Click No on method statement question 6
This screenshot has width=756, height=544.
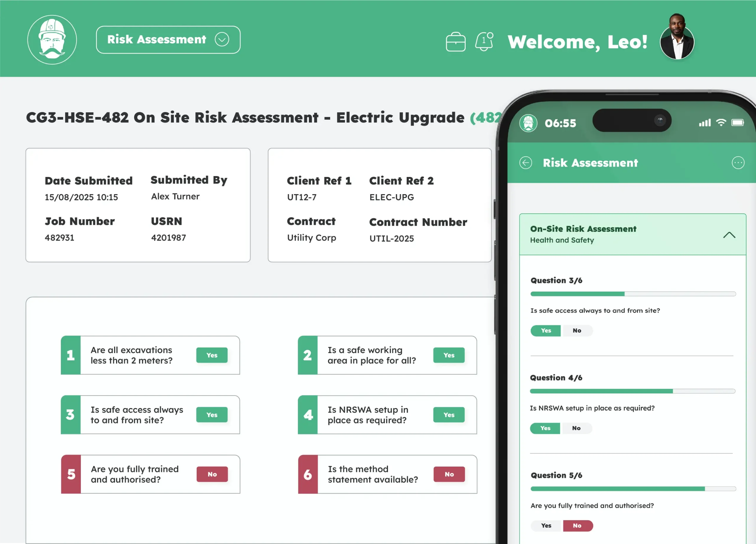click(x=449, y=474)
